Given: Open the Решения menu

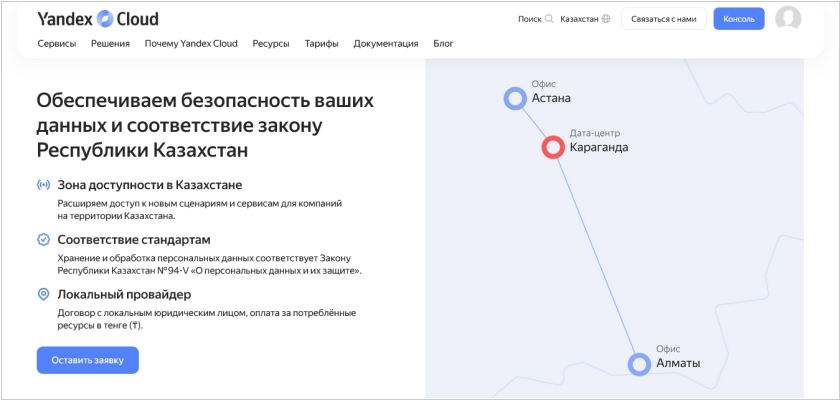Looking at the screenshot, I should (x=110, y=43).
